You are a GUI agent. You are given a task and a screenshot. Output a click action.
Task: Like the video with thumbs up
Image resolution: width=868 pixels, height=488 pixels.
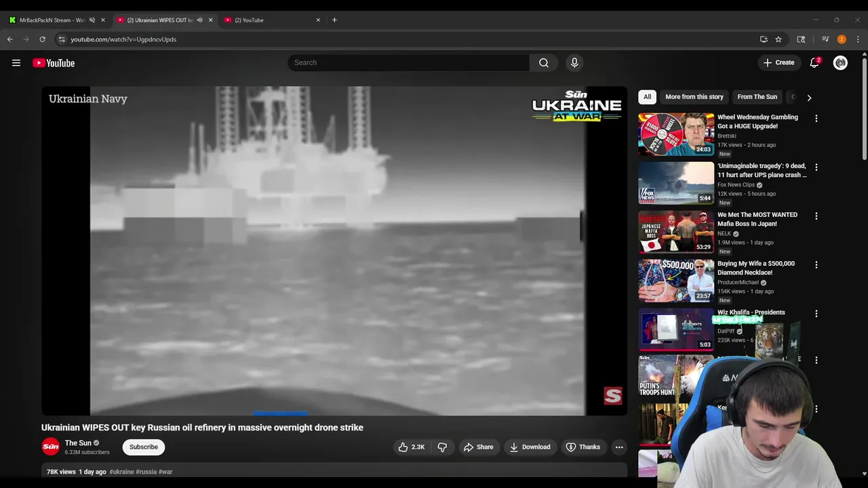tap(411, 447)
